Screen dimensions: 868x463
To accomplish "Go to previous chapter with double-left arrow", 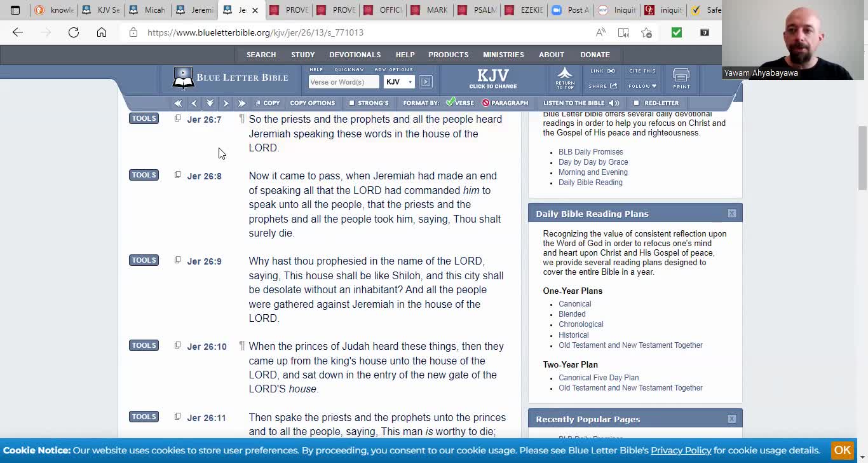I will [178, 103].
